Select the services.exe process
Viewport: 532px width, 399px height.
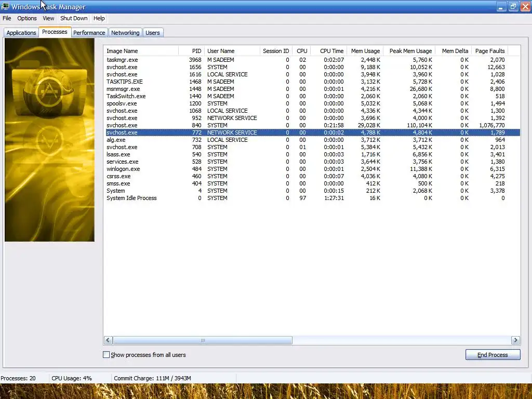pos(312,162)
